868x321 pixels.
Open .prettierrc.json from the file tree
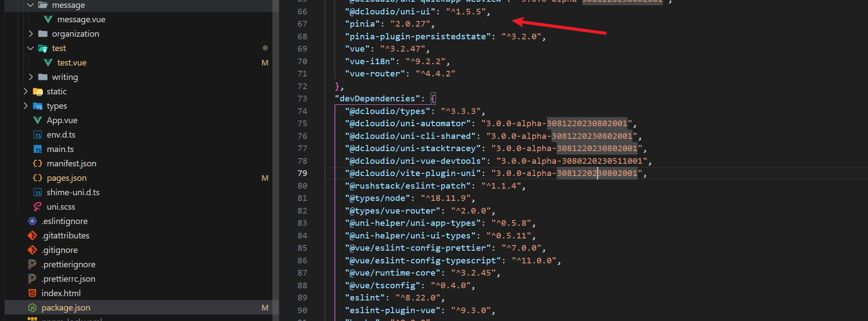(x=69, y=279)
